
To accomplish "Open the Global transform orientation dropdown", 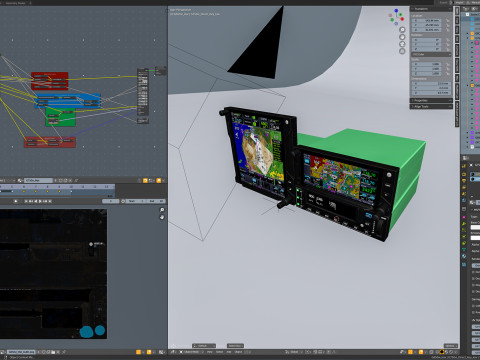I will pyautogui.click(x=294, y=352).
